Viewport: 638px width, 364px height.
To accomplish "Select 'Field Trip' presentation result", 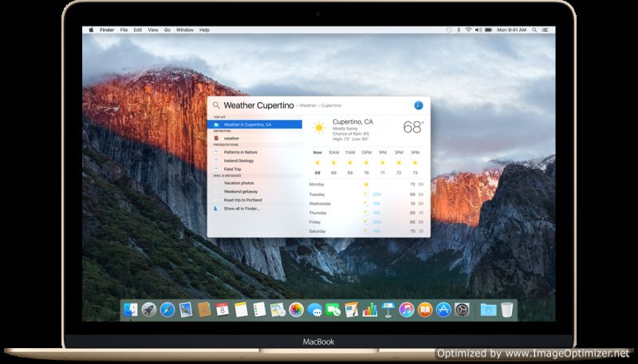I will (x=254, y=169).
